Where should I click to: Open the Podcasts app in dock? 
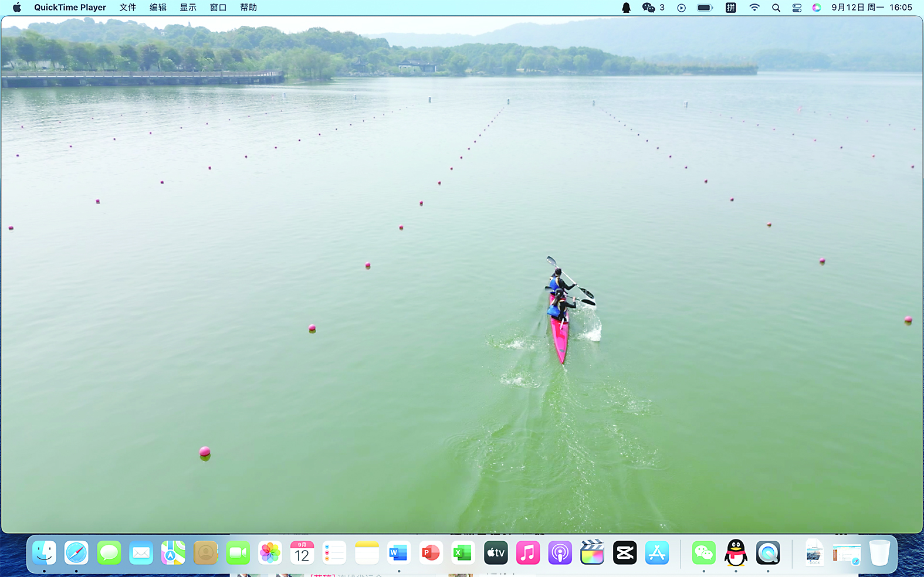coord(560,552)
